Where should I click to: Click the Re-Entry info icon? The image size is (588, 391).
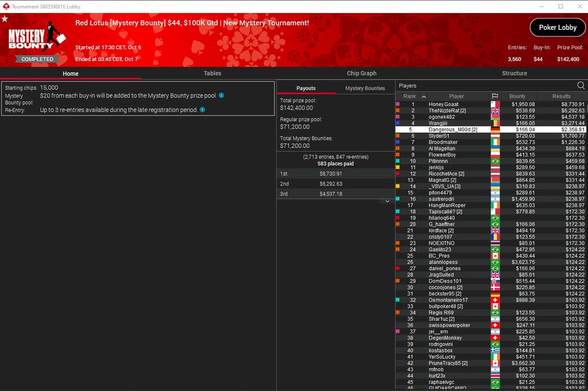(202, 110)
